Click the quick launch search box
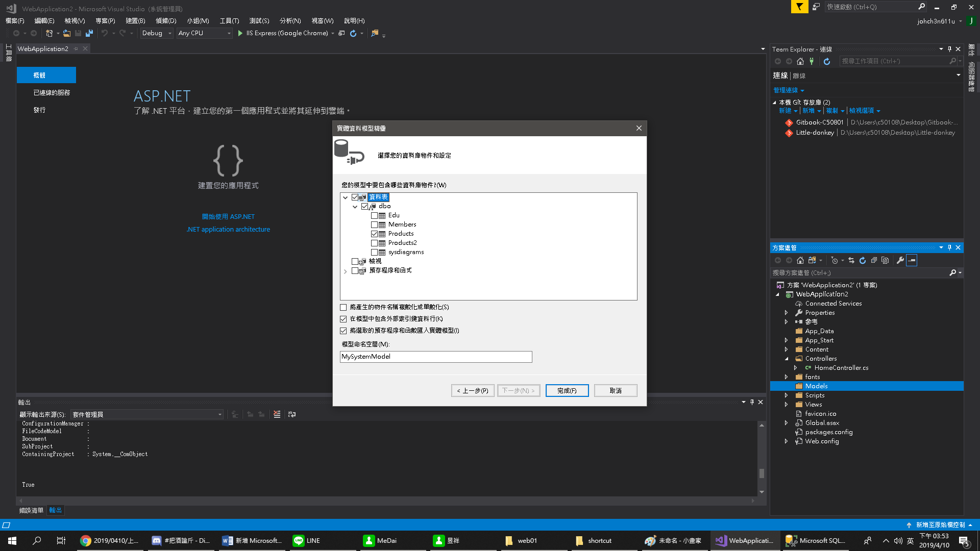 [875, 7]
